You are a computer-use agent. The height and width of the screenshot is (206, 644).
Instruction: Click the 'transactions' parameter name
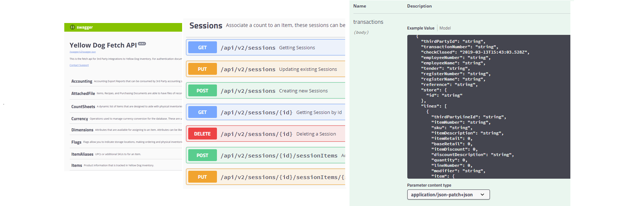point(368,22)
